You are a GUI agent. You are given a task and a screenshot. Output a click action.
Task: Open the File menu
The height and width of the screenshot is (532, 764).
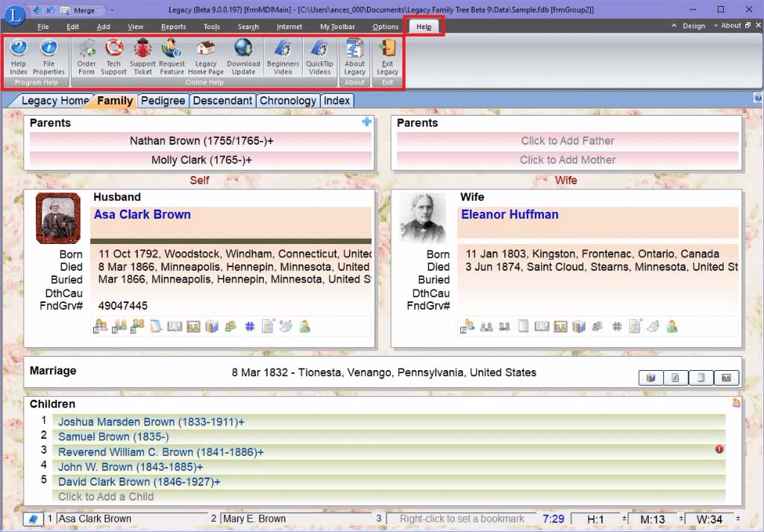pyautogui.click(x=43, y=27)
